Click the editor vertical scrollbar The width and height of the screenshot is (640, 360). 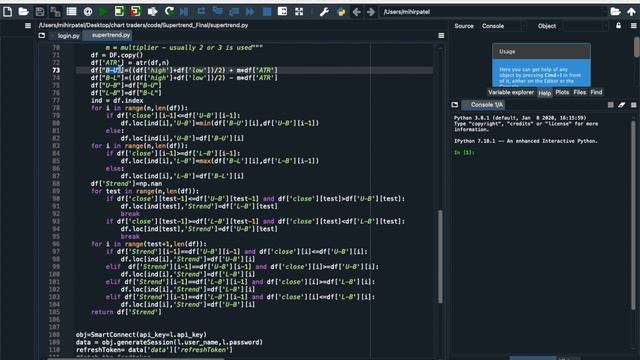[440, 256]
